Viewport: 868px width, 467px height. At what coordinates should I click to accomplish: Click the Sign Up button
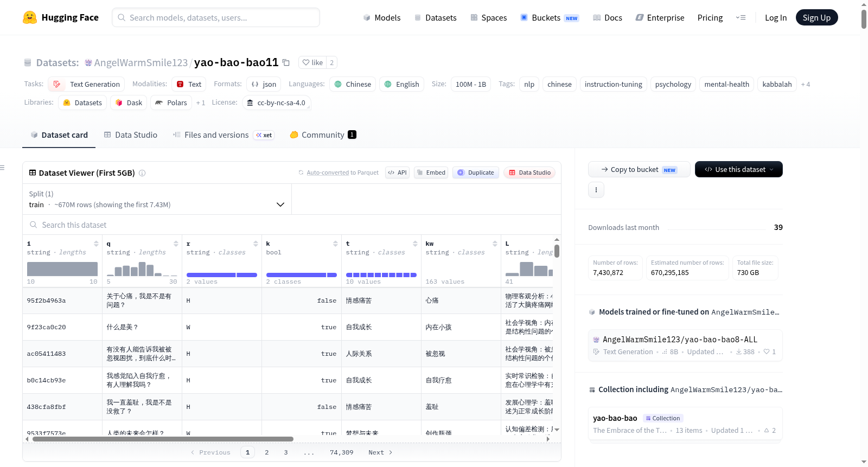(x=816, y=17)
